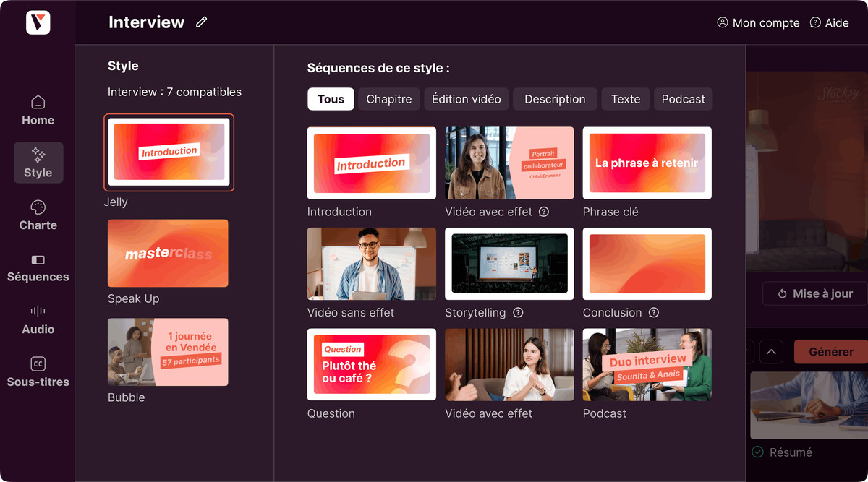Open the Charte palette panel
The width and height of the screenshot is (868, 482).
coord(38,215)
